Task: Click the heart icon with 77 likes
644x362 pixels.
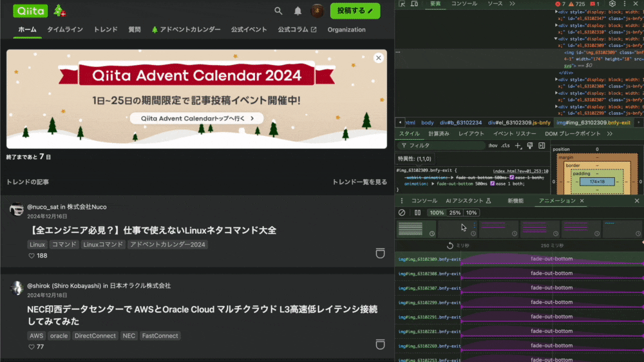Action: click(x=31, y=347)
